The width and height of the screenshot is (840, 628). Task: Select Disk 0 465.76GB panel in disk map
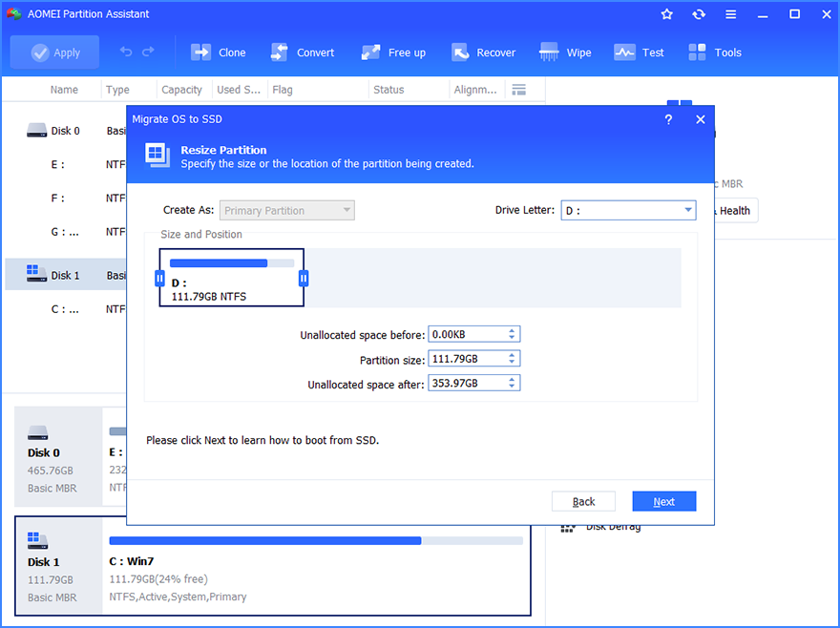(58, 456)
